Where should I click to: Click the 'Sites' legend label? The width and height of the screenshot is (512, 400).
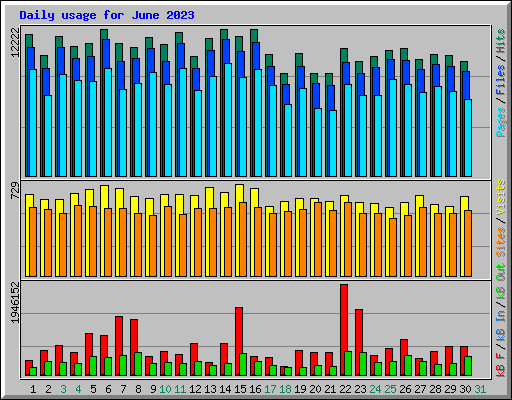pos(501,242)
